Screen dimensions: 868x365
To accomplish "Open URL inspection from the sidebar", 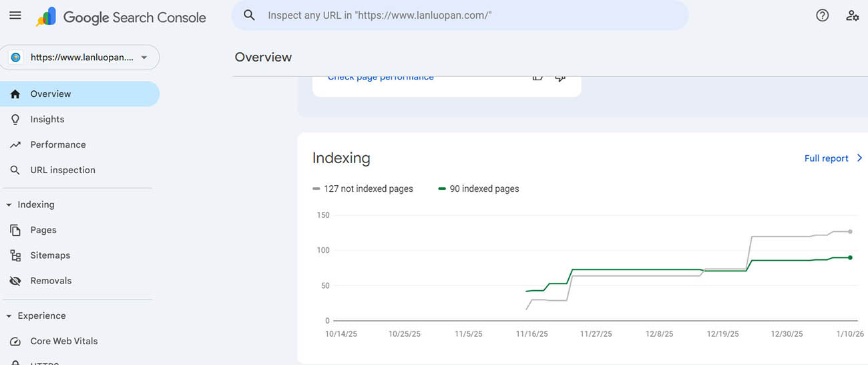I will [x=63, y=170].
